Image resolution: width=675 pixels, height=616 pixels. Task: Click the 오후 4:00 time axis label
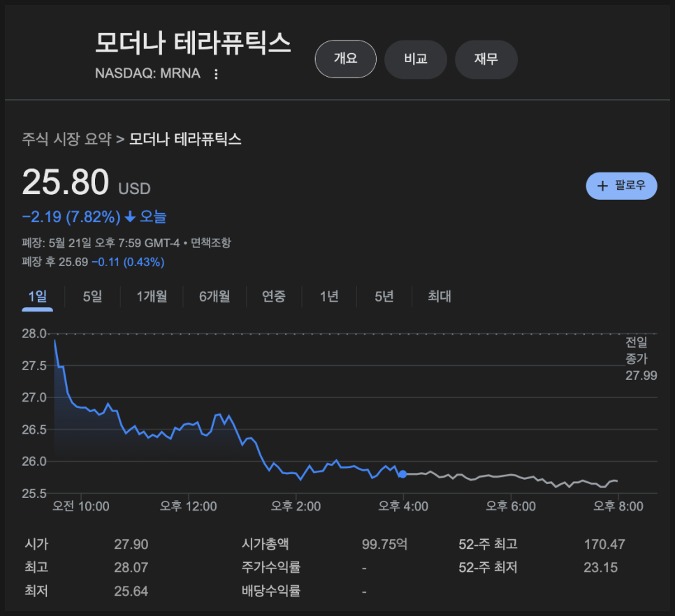pyautogui.click(x=403, y=506)
